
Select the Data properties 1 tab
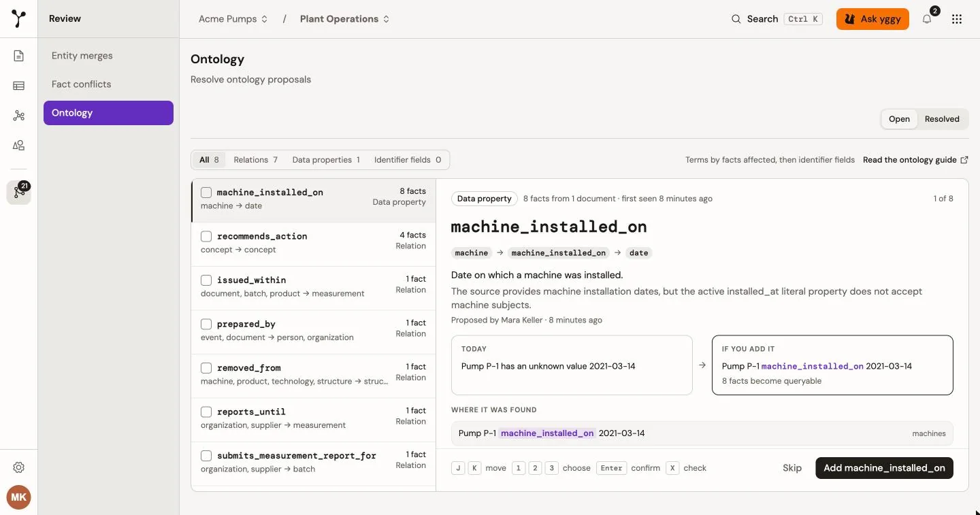326,160
